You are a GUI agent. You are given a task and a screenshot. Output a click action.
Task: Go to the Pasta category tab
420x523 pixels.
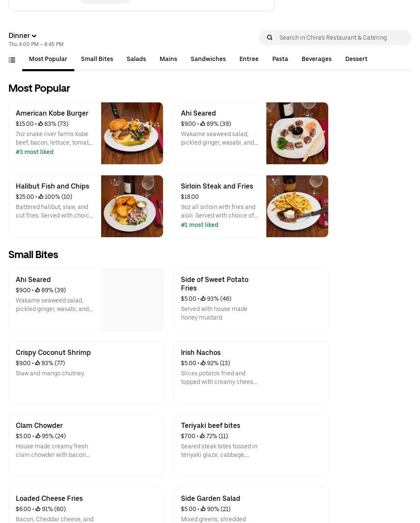[x=280, y=59]
